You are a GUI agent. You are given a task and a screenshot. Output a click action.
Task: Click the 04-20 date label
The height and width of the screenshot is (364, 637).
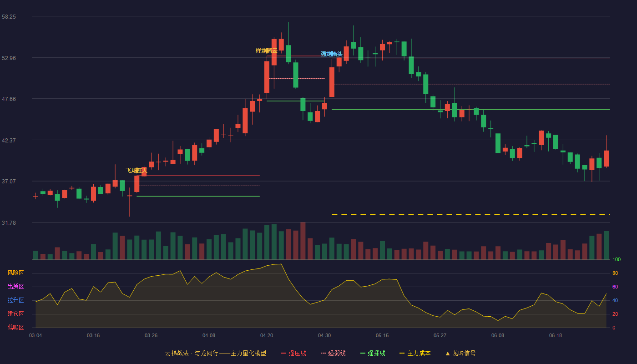tap(267, 335)
